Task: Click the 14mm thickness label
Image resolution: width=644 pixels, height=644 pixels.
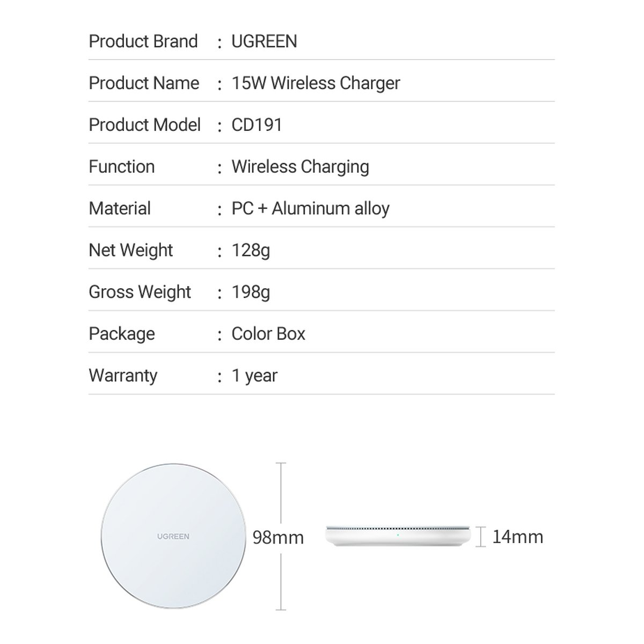Action: [517, 537]
